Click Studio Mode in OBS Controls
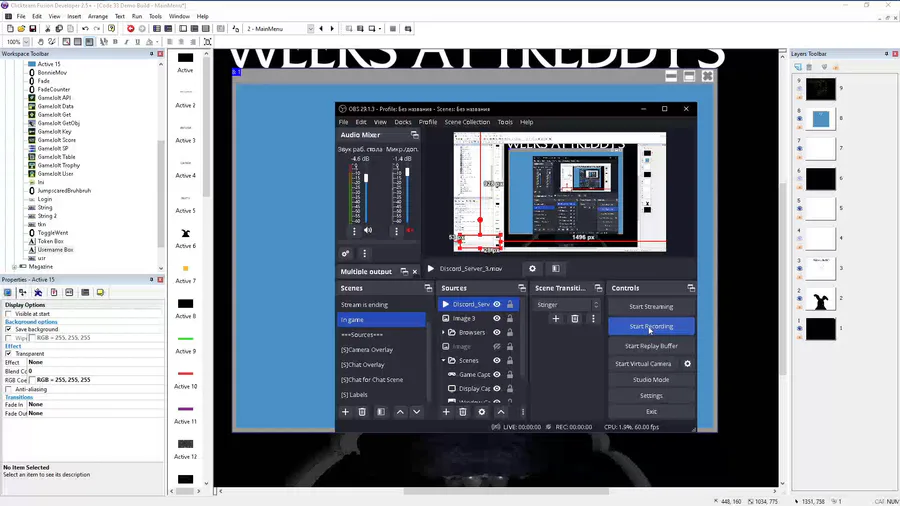This screenshot has height=506, width=900. [x=651, y=380]
